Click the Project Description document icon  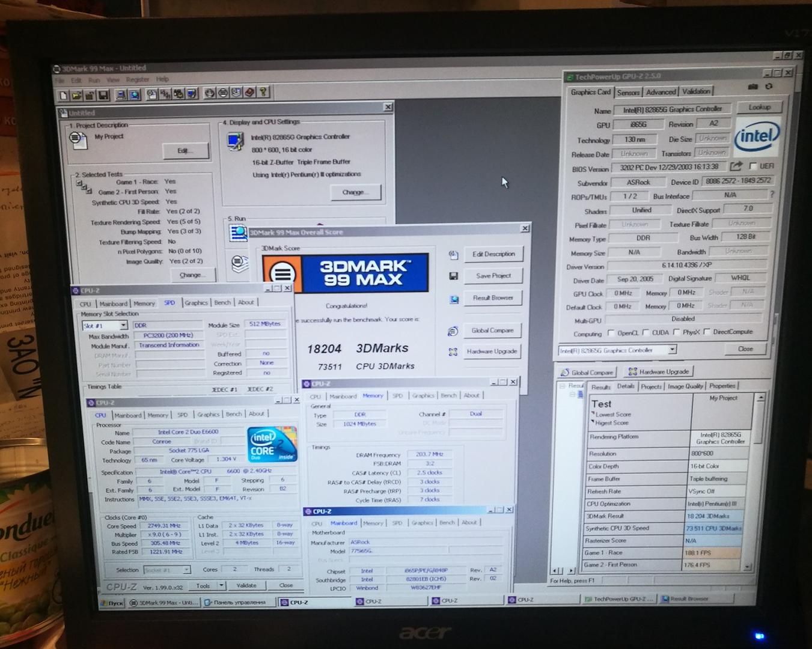78,139
